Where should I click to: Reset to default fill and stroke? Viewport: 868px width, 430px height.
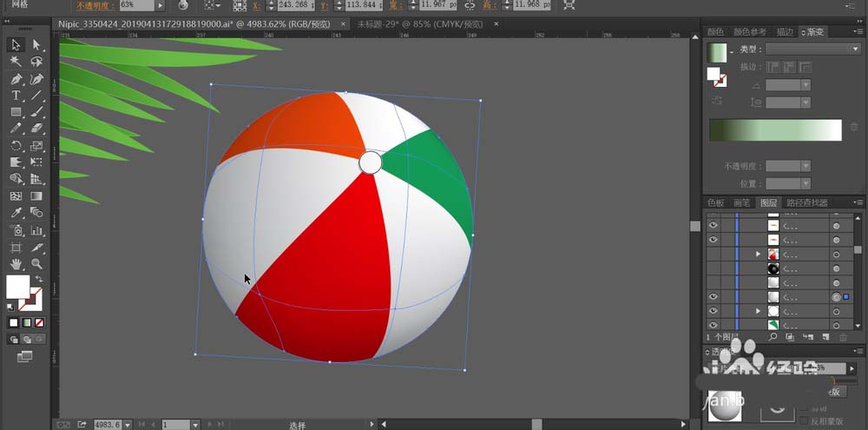tap(10, 307)
